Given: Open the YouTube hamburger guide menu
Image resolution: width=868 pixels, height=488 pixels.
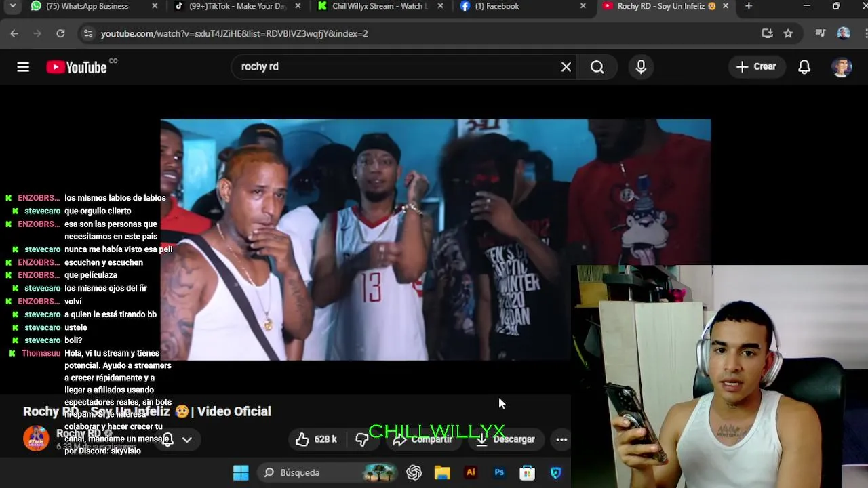Looking at the screenshot, I should click(23, 67).
